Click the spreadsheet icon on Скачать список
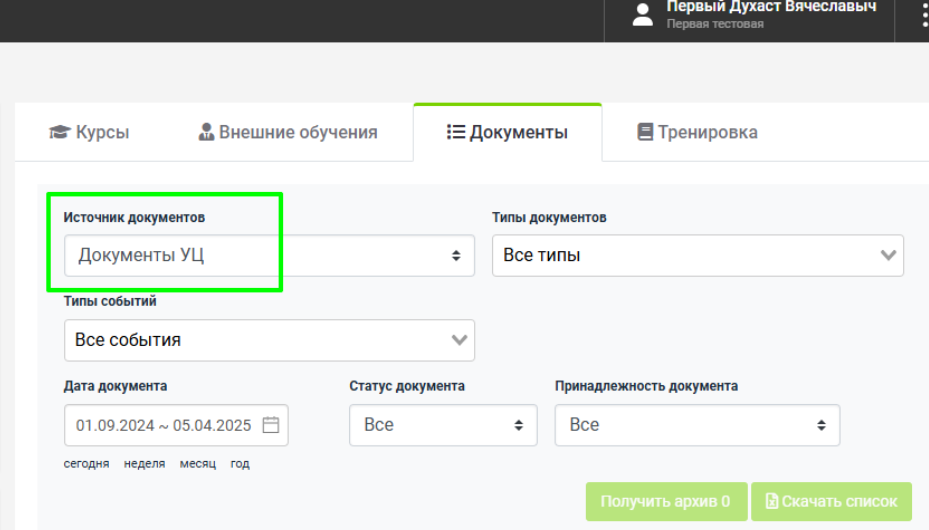This screenshot has width=929, height=530. [771, 501]
